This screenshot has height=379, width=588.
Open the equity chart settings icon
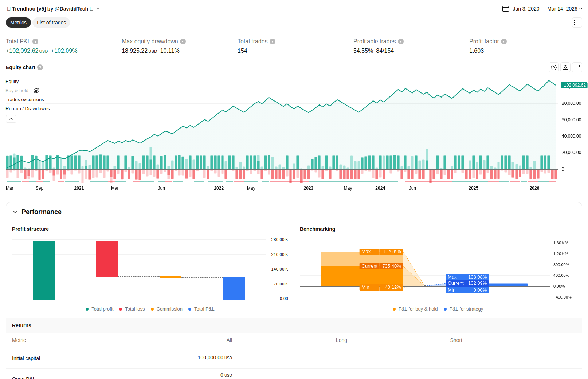point(554,67)
